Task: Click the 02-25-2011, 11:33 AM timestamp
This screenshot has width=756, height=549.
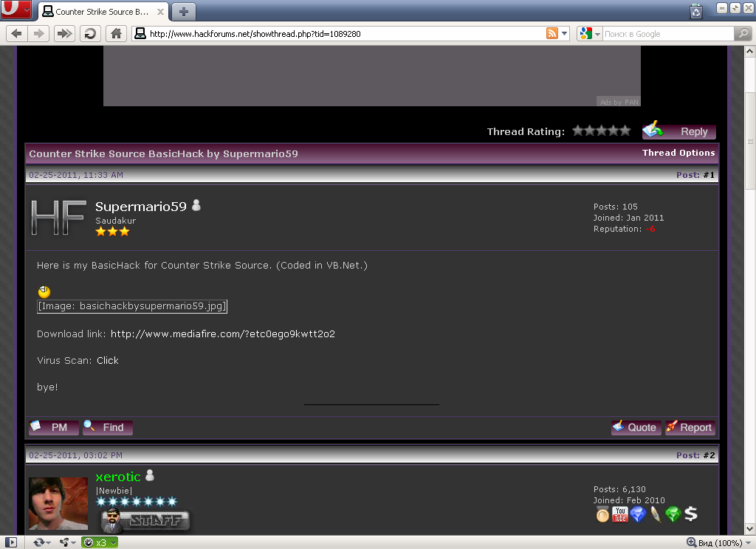Action: pyautogui.click(x=76, y=175)
